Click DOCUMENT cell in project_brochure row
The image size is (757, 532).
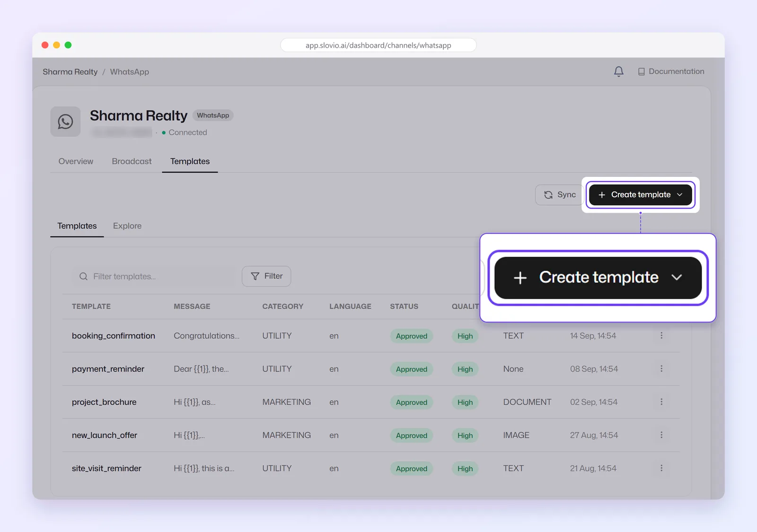[x=527, y=402]
